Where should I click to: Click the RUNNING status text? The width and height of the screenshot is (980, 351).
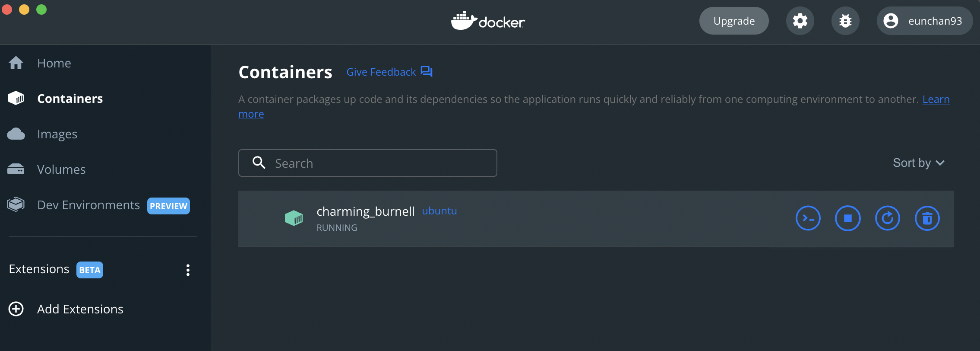click(337, 228)
